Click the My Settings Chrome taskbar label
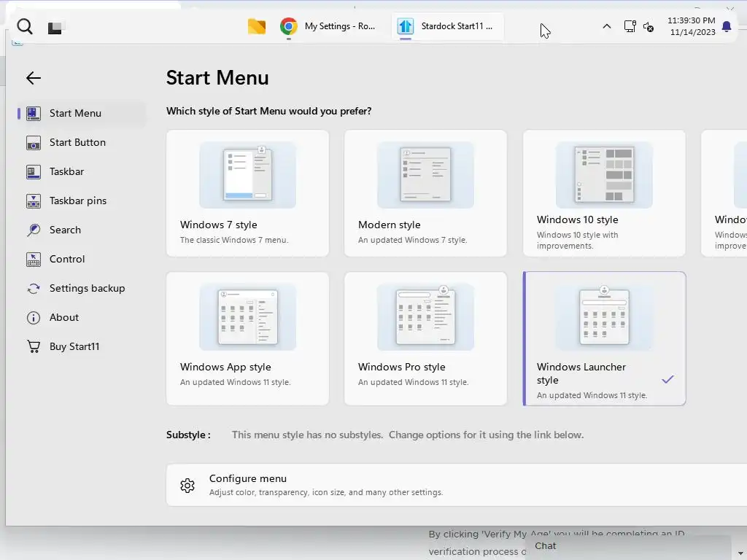 [x=340, y=26]
